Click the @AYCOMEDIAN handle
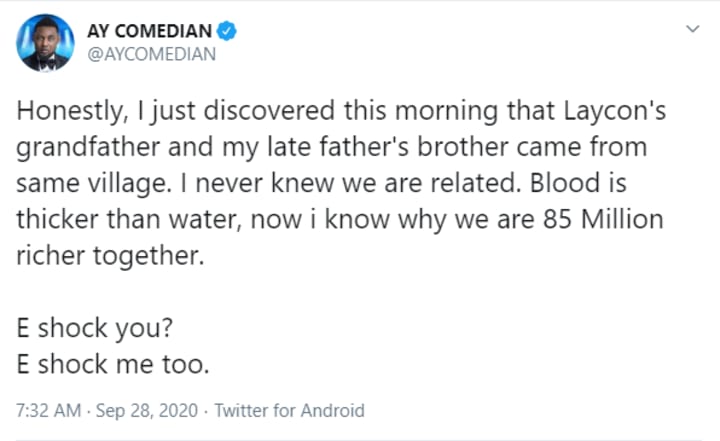The width and height of the screenshot is (720, 441). click(147, 56)
